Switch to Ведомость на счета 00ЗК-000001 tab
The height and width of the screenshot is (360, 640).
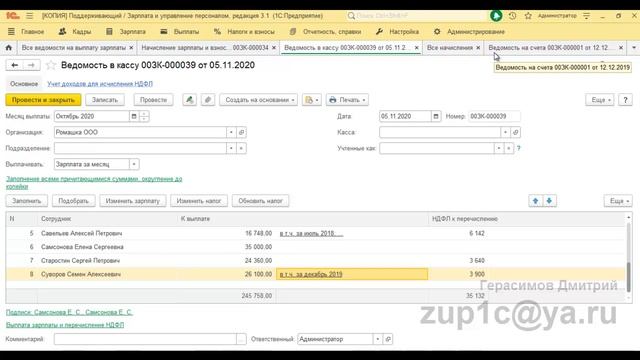[x=549, y=48]
